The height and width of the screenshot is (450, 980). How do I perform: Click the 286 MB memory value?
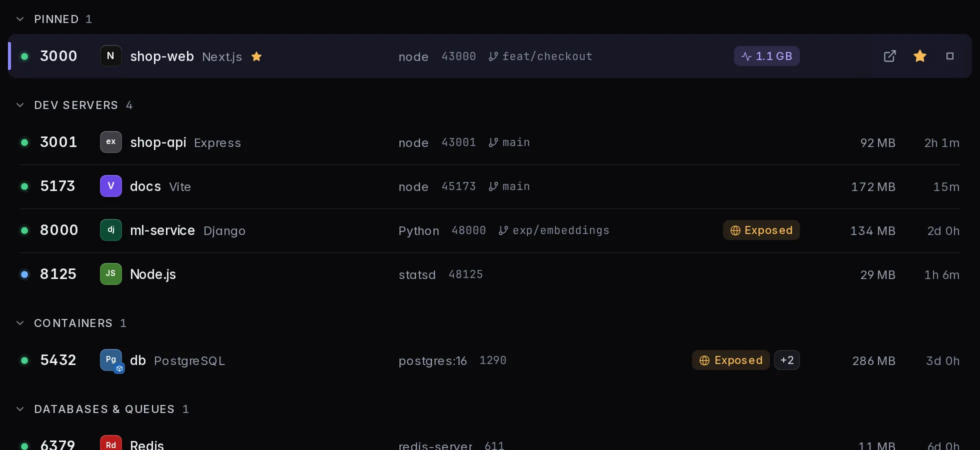874,360
